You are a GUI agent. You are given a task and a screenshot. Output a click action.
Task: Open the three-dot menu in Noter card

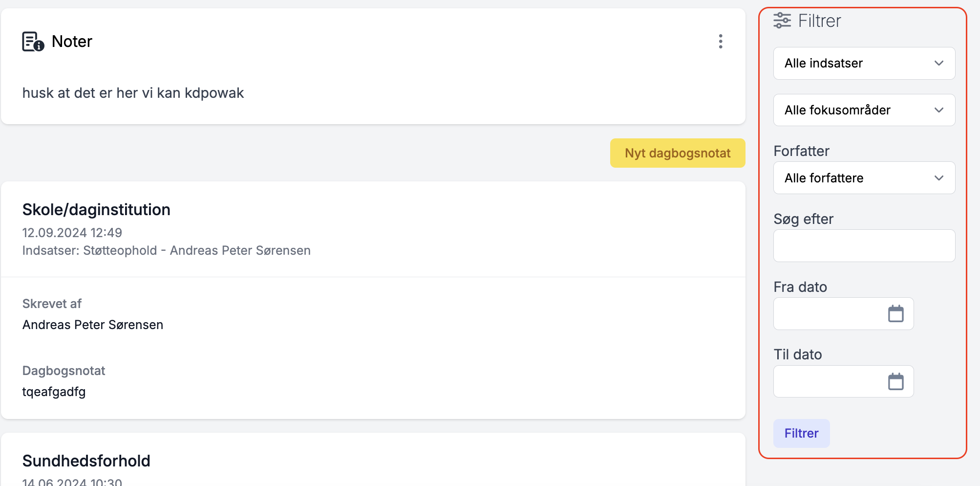[720, 42]
